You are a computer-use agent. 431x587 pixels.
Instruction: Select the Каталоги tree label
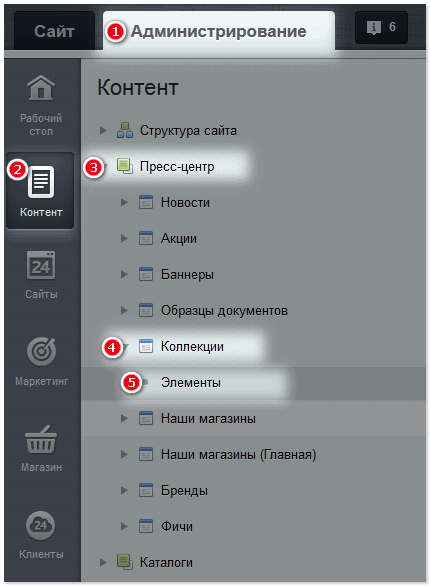[x=166, y=562]
